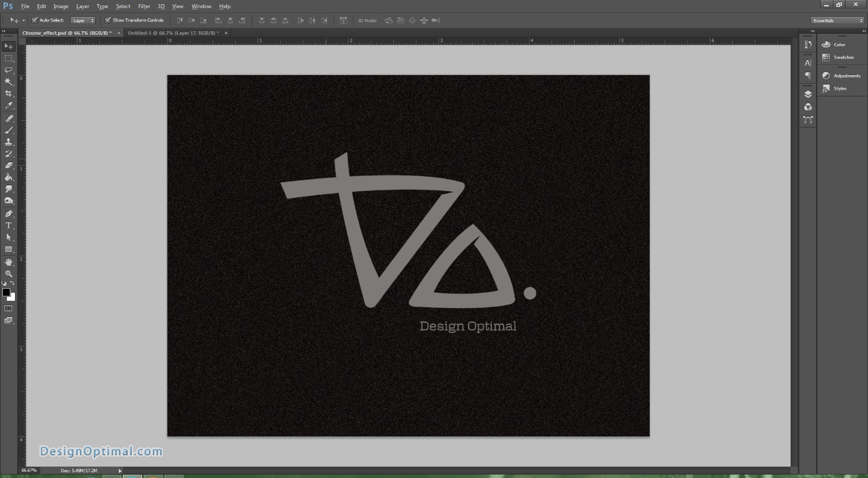868x478 pixels.
Task: Activate the Eraser tool
Action: [9, 166]
